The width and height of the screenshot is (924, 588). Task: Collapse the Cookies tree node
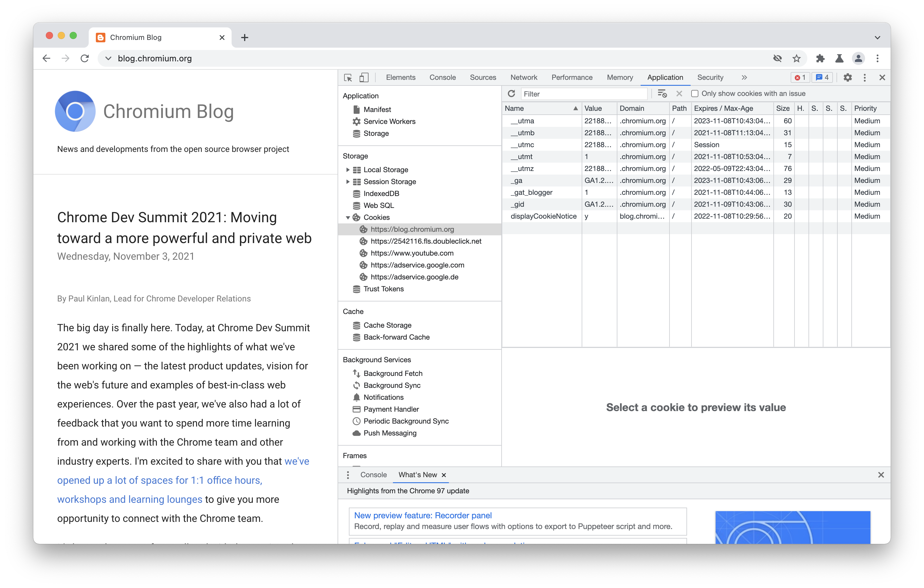click(x=348, y=217)
